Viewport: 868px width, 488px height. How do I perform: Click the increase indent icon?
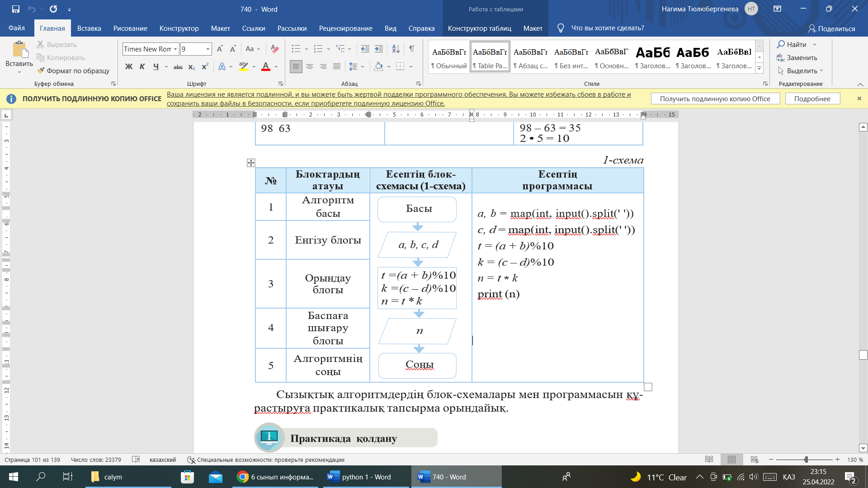tap(379, 49)
